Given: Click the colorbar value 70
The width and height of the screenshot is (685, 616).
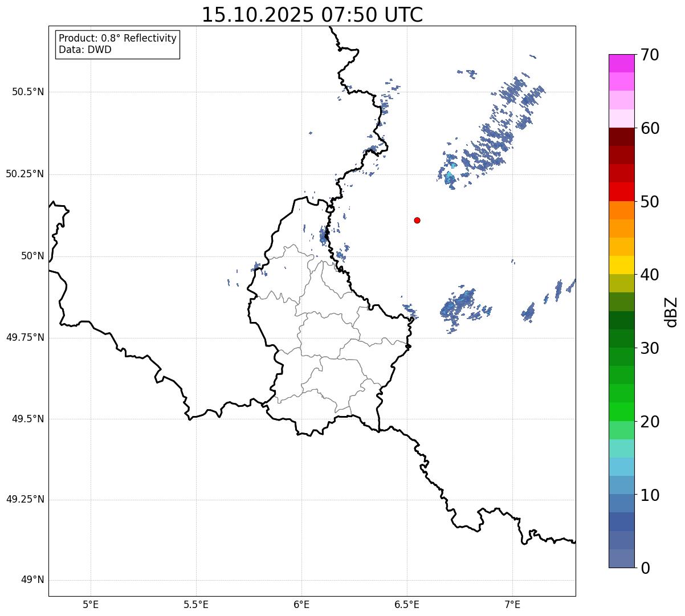Looking at the screenshot, I should [649, 55].
